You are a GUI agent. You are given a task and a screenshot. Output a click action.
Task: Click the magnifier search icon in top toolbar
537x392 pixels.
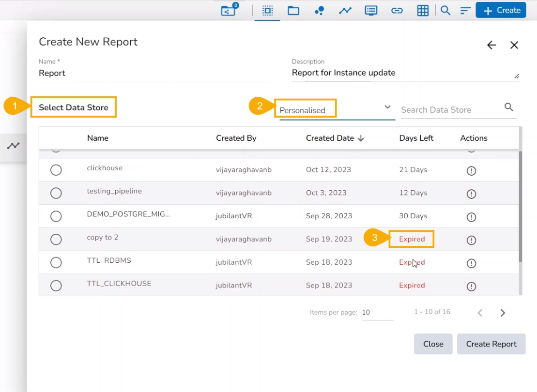[445, 11]
